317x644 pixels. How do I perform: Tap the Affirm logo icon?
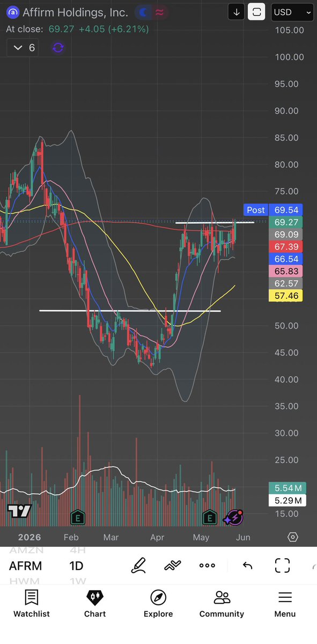(x=13, y=12)
